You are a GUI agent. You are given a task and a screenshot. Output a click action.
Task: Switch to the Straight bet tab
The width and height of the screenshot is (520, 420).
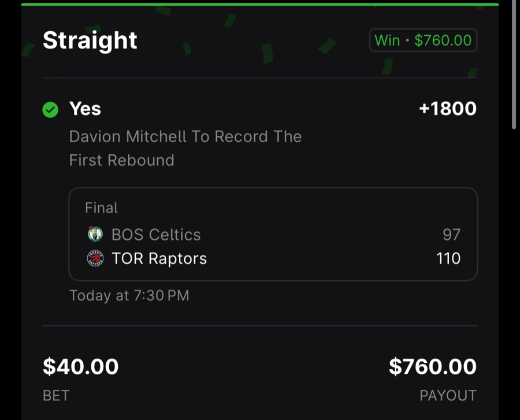pyautogui.click(x=90, y=40)
